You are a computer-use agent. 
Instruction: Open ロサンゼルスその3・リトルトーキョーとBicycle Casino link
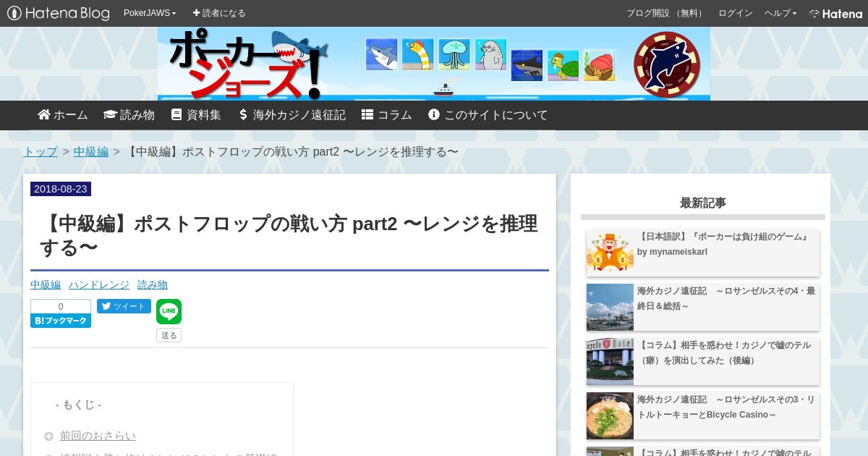click(x=726, y=407)
